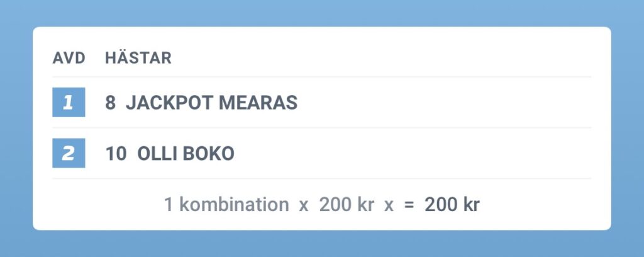This screenshot has height=257, width=644.
Task: Click the leg 2 number badge
Action: point(69,154)
